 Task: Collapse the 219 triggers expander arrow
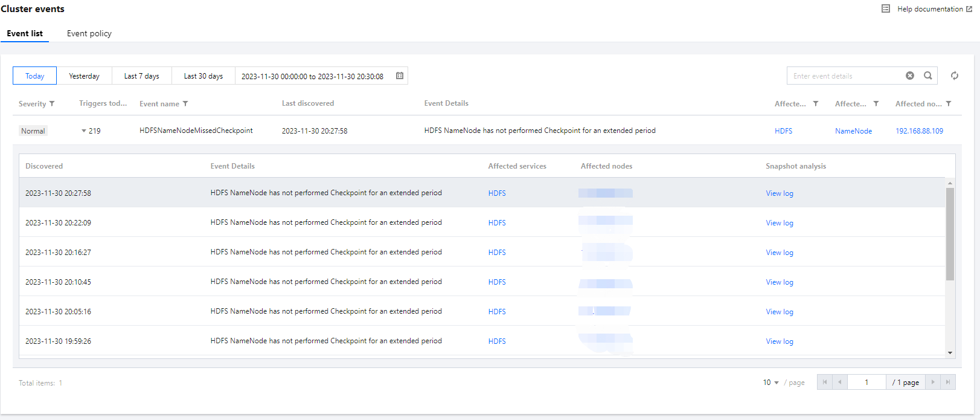(x=84, y=131)
